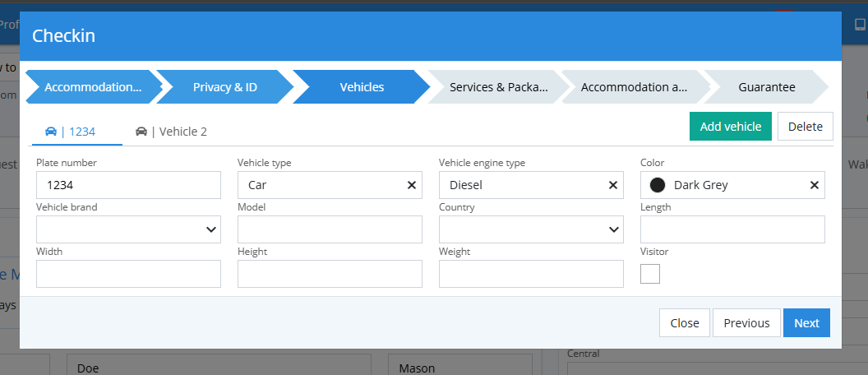Open the Color combo box
This screenshot has width=868, height=375.
click(732, 185)
